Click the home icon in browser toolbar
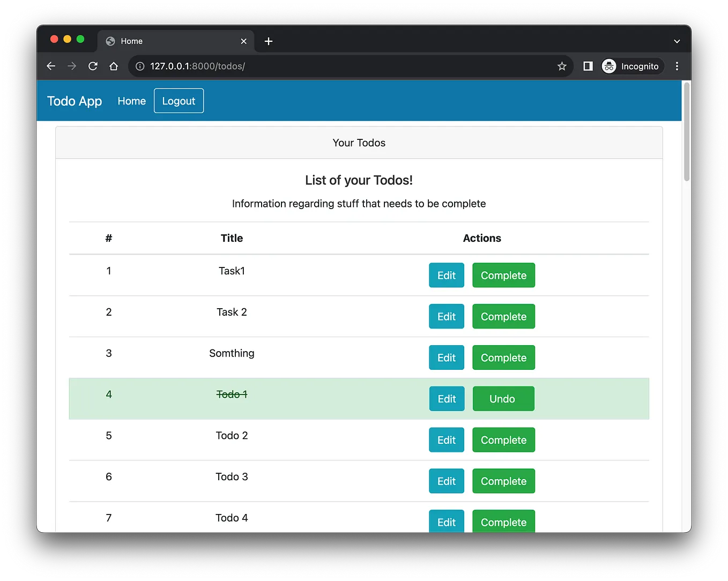Screen dimensions: 728x581 click(114, 66)
